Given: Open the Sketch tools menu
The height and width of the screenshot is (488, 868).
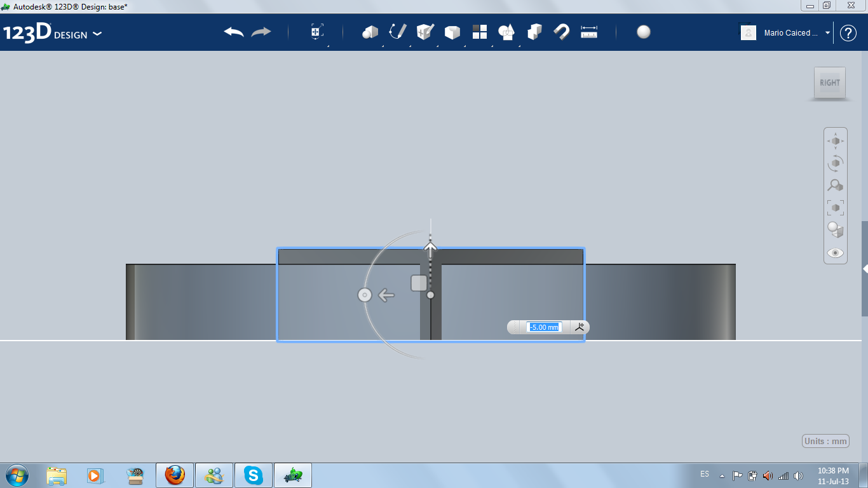Looking at the screenshot, I should (x=398, y=32).
